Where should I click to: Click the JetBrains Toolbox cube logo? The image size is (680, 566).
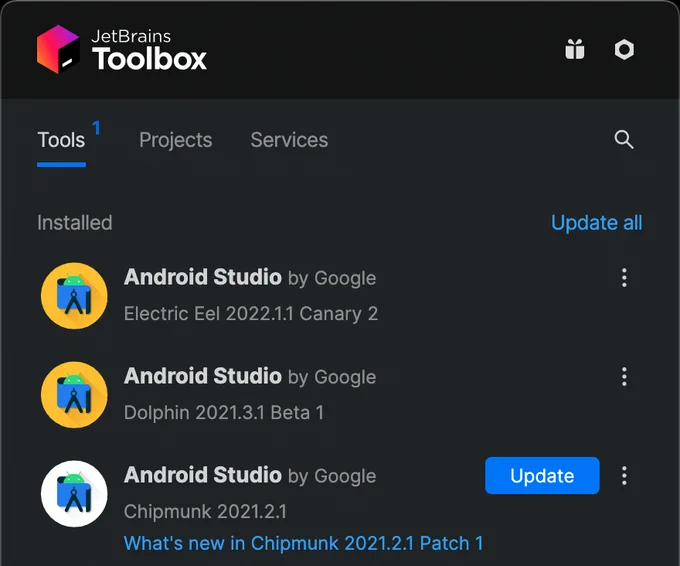pyautogui.click(x=58, y=49)
